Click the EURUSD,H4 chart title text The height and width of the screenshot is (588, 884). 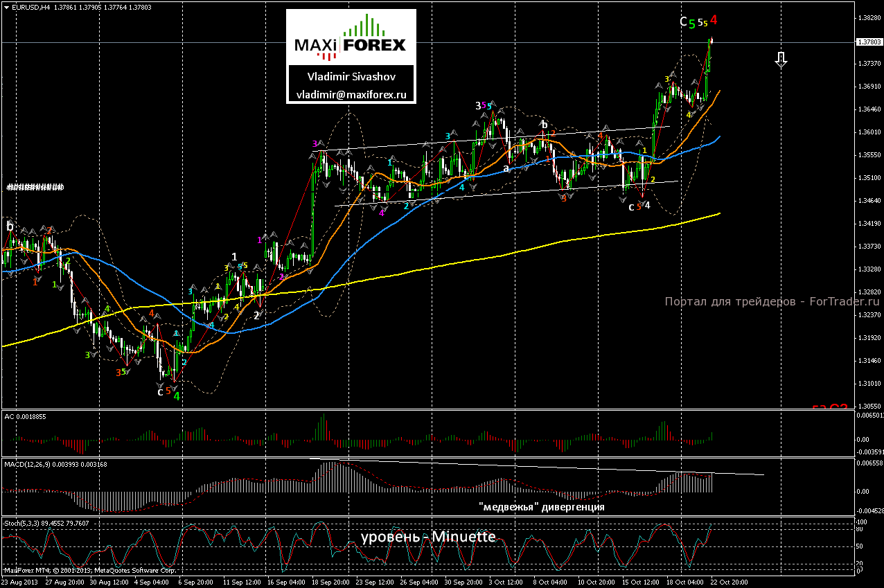31,8
